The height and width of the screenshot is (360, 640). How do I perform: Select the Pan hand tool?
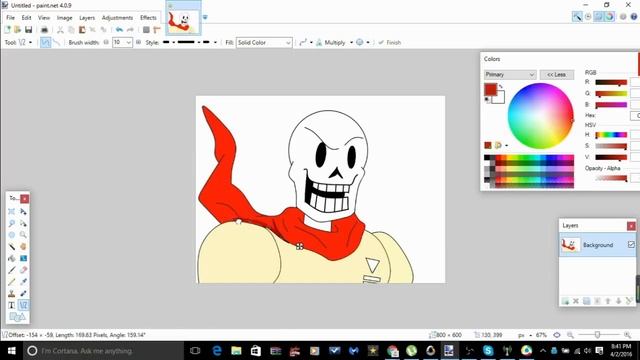pyautogui.click(x=23, y=247)
